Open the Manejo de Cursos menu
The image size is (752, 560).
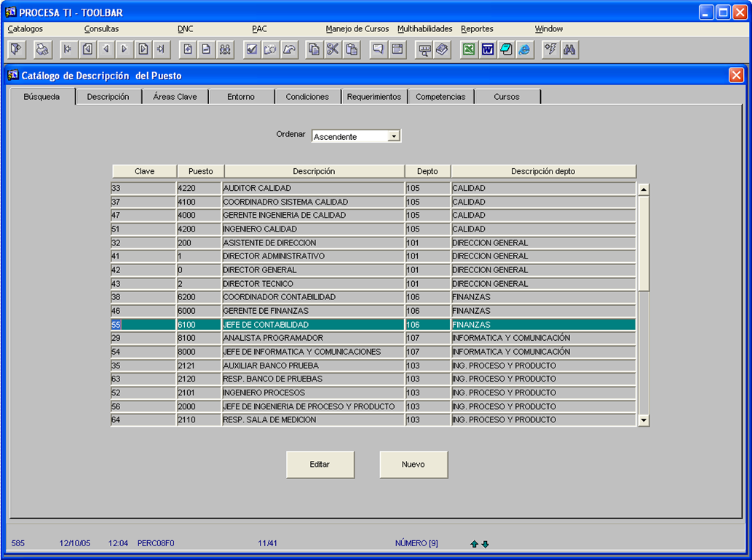click(357, 29)
